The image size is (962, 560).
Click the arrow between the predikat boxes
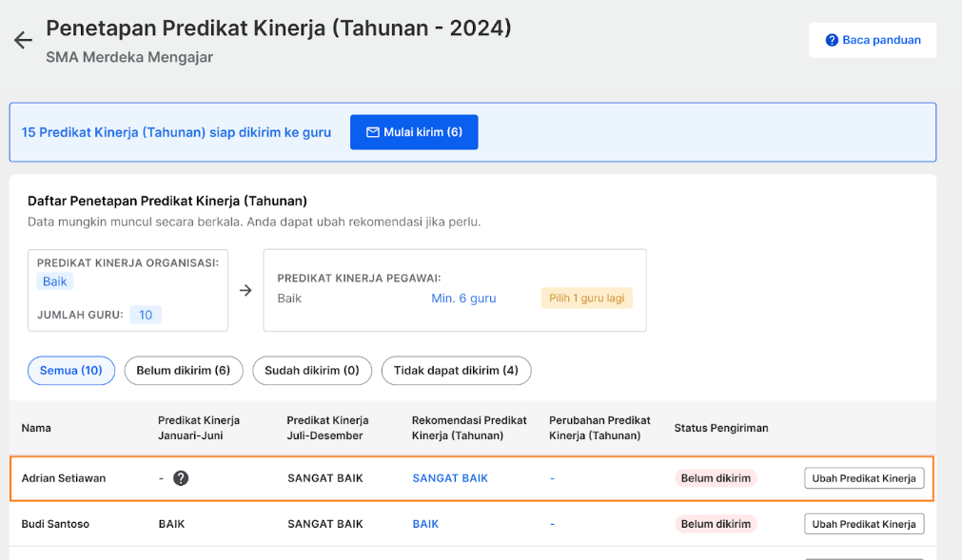click(x=245, y=290)
